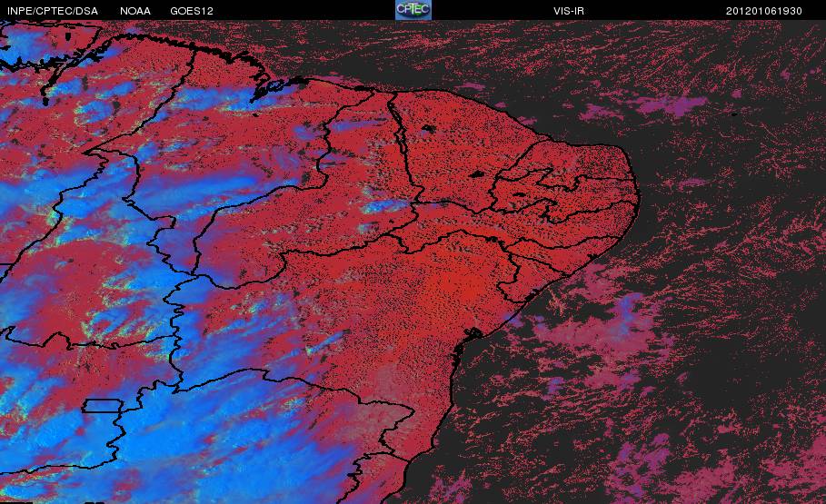Click the VIS-IR channel label
This screenshot has height=504, width=826.
point(569,11)
